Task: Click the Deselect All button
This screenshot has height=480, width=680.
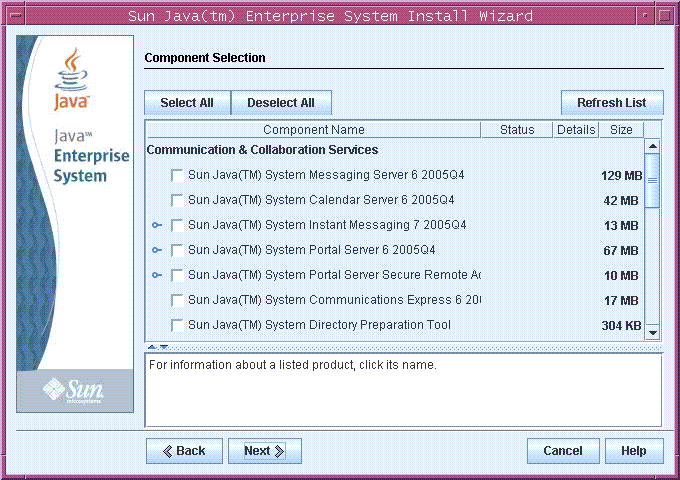Action: coord(281,103)
